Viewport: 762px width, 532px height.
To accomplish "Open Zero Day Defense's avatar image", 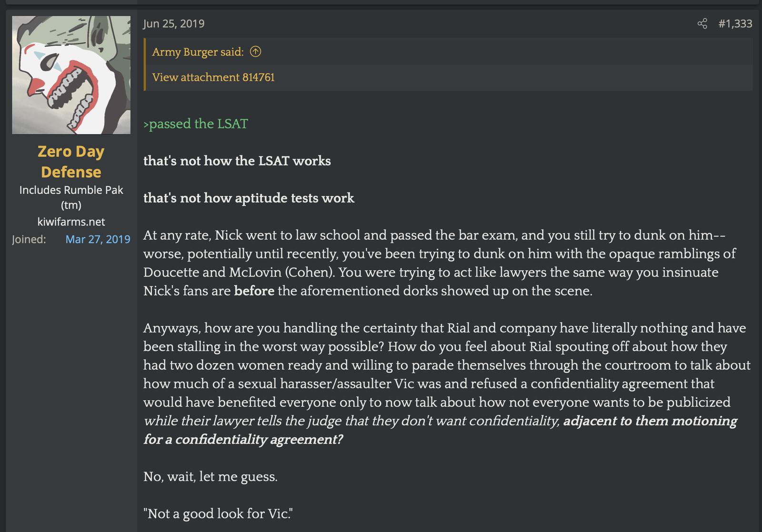I will (x=71, y=75).
